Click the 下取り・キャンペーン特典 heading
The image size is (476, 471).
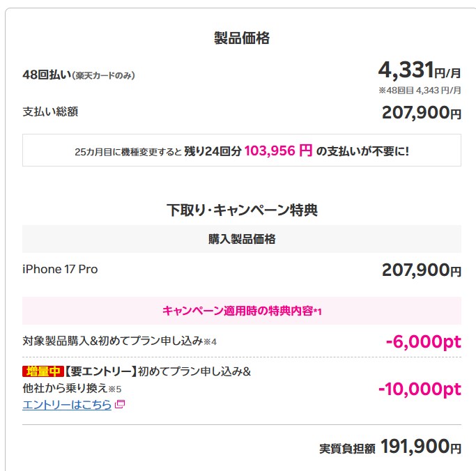coord(241,208)
